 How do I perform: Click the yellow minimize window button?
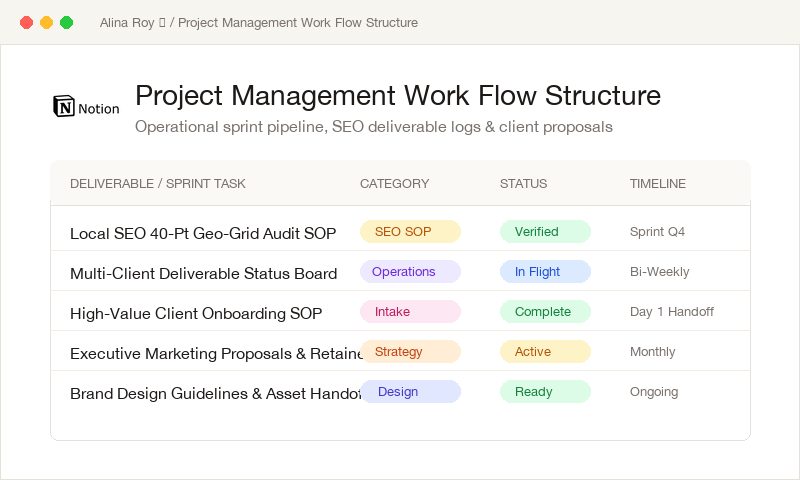46,22
